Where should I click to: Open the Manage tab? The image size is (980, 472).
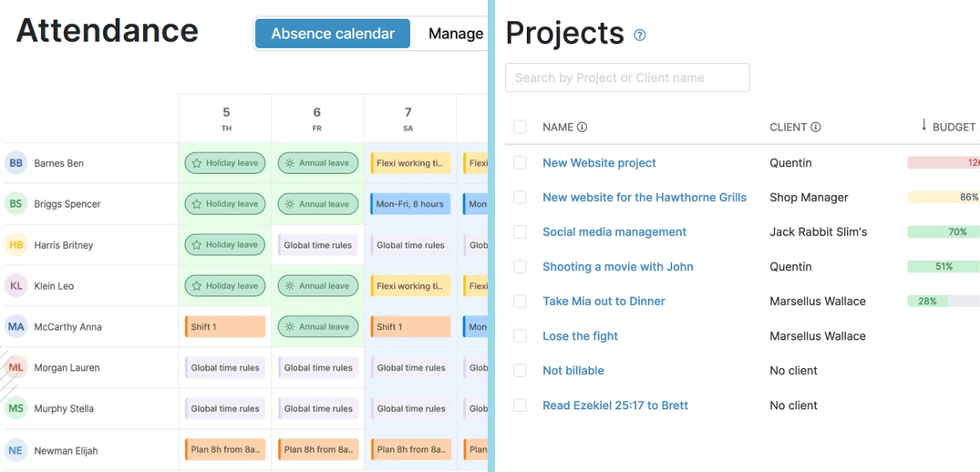click(456, 34)
